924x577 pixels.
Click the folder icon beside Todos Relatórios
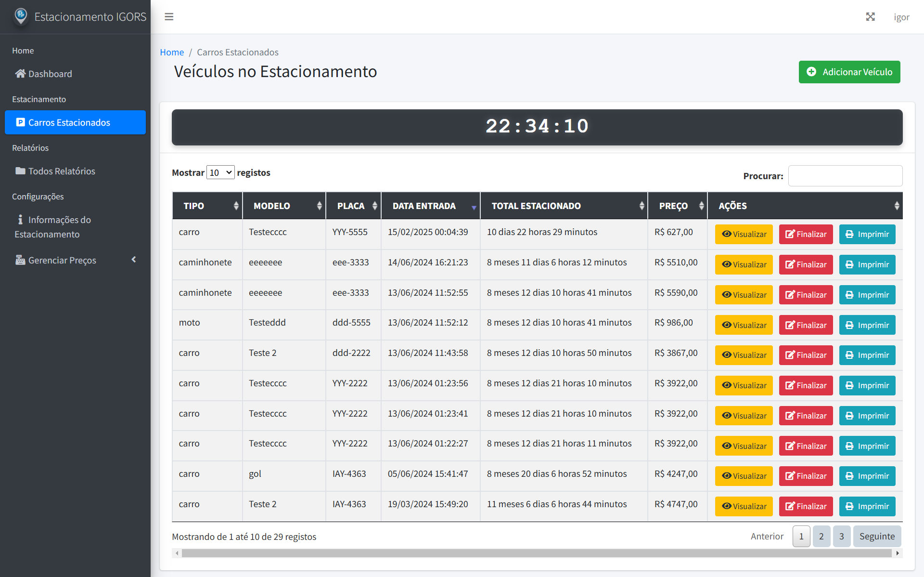point(20,170)
